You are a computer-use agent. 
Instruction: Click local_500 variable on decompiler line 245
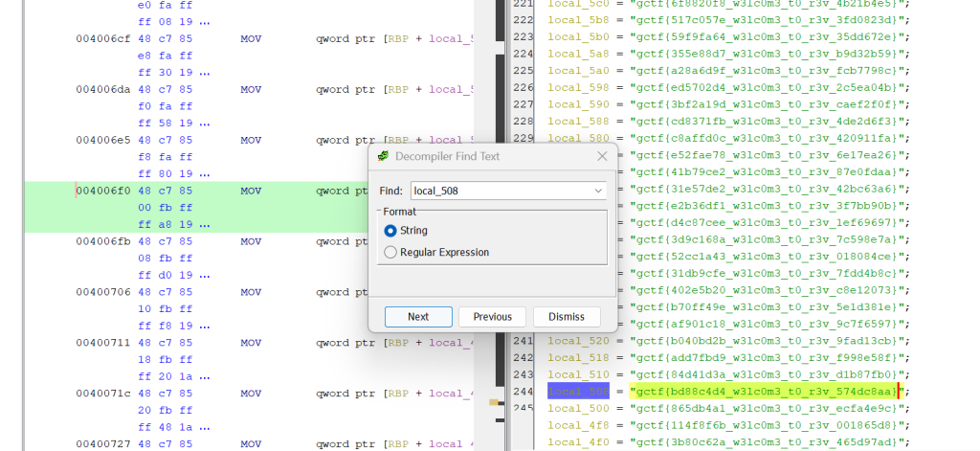[578, 409]
